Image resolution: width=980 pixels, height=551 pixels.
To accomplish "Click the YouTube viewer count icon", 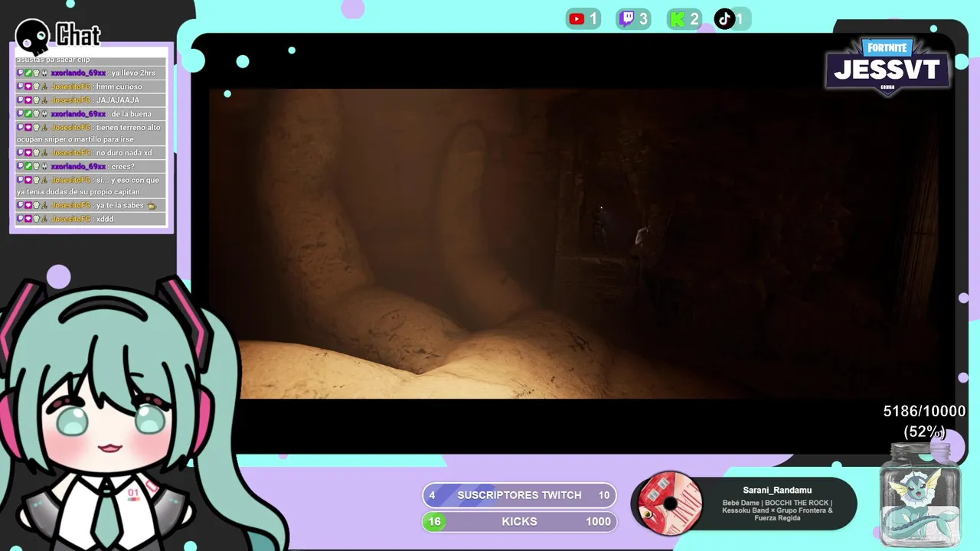I will click(x=577, y=19).
